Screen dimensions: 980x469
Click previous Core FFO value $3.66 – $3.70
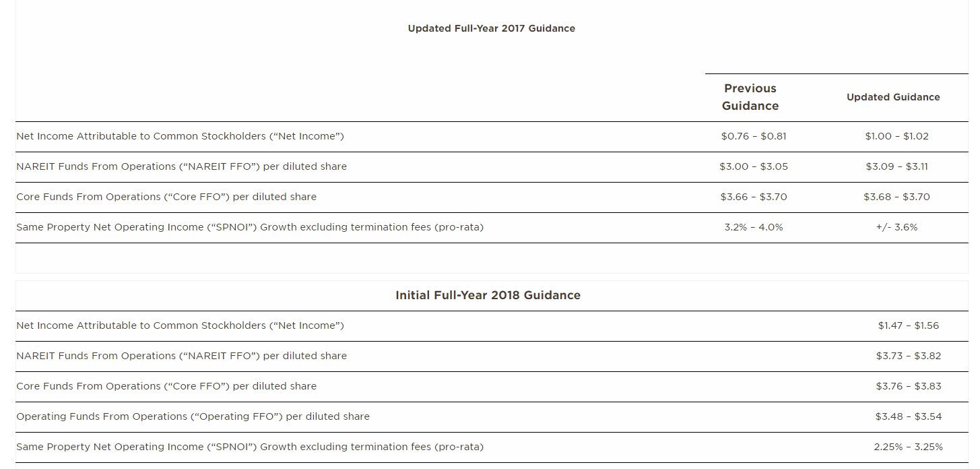(753, 197)
